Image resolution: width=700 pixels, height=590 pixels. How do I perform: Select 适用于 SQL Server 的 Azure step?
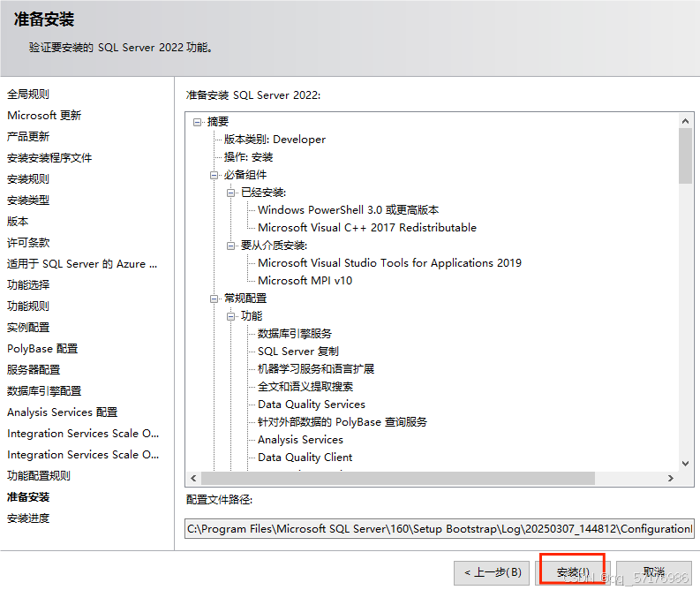(x=82, y=264)
